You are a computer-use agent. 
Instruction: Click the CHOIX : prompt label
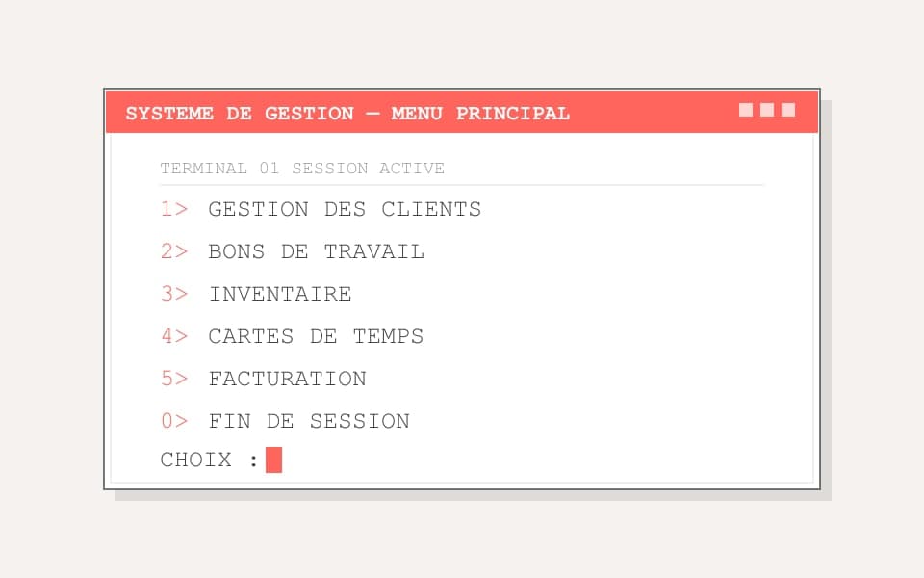pos(209,460)
